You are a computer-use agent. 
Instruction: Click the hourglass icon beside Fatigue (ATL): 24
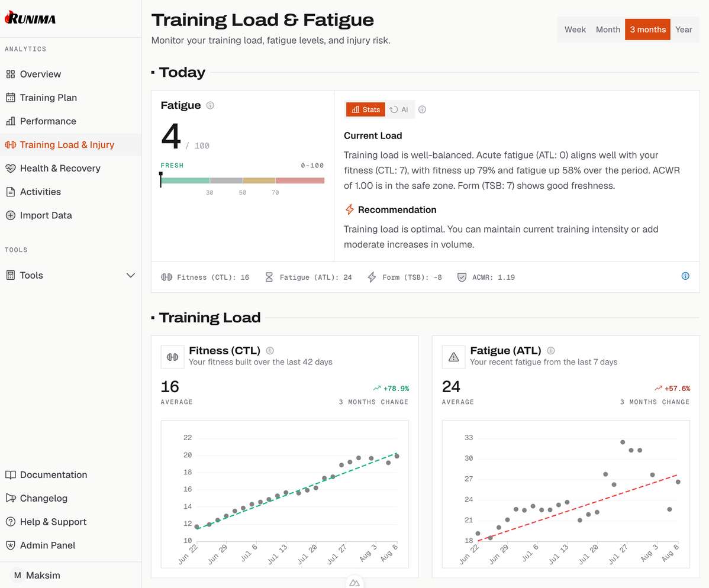(269, 277)
